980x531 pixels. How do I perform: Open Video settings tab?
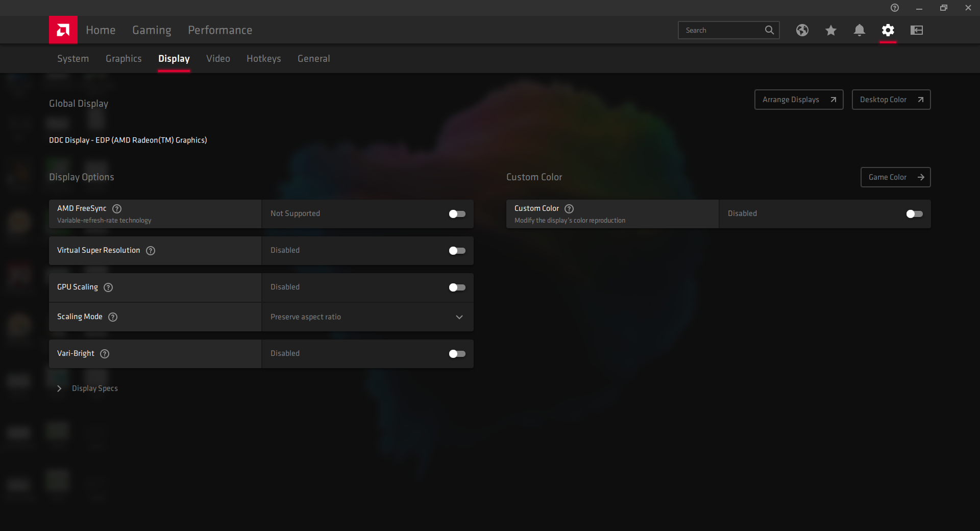[218, 59]
